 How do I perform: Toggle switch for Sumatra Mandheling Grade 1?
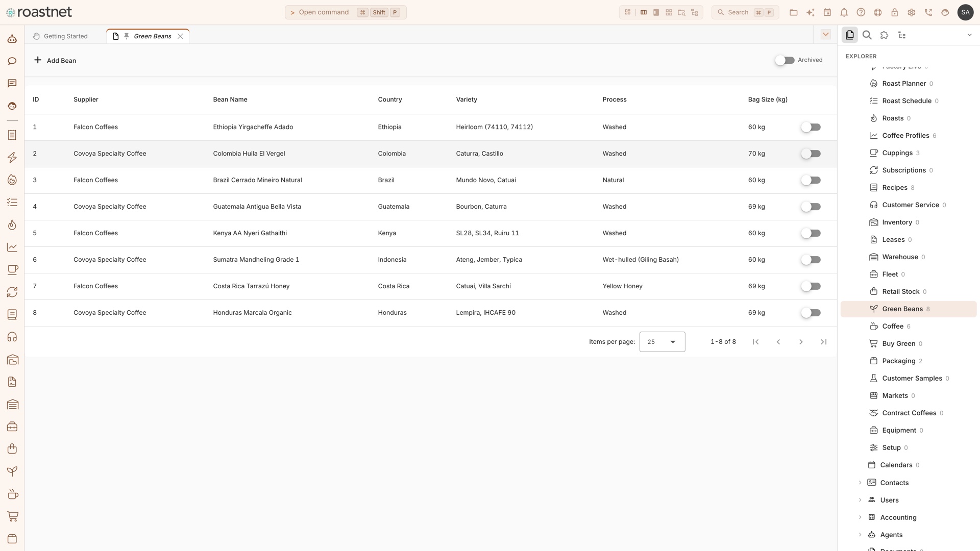click(x=811, y=260)
